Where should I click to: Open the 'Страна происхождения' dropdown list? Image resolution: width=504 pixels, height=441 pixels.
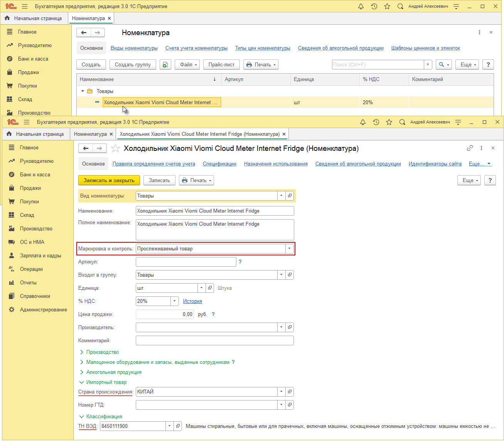pos(281,392)
